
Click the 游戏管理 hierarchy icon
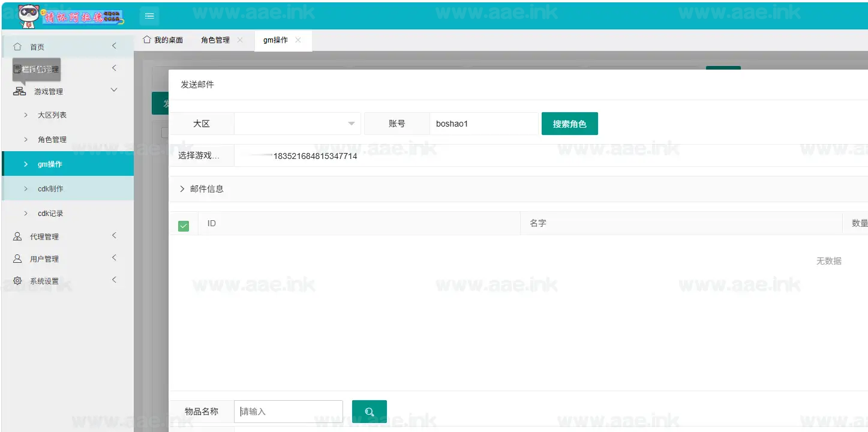[x=19, y=91]
